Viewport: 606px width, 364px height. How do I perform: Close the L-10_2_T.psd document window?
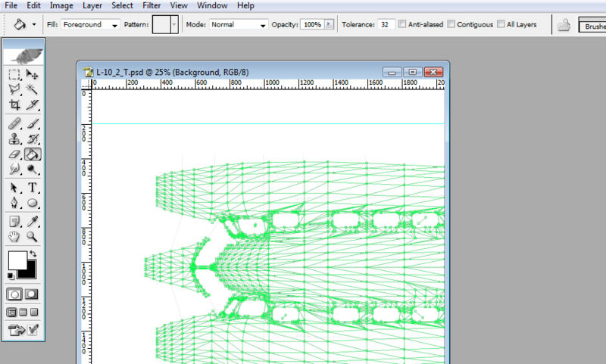(x=433, y=72)
